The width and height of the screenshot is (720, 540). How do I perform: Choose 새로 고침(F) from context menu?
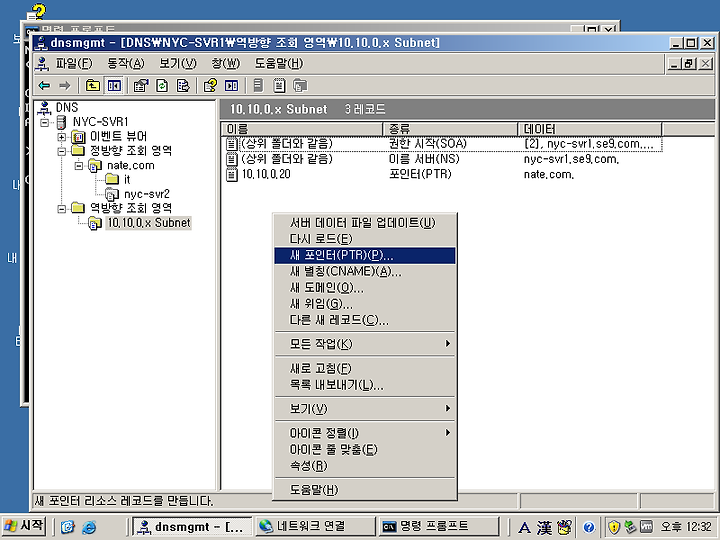(365, 368)
